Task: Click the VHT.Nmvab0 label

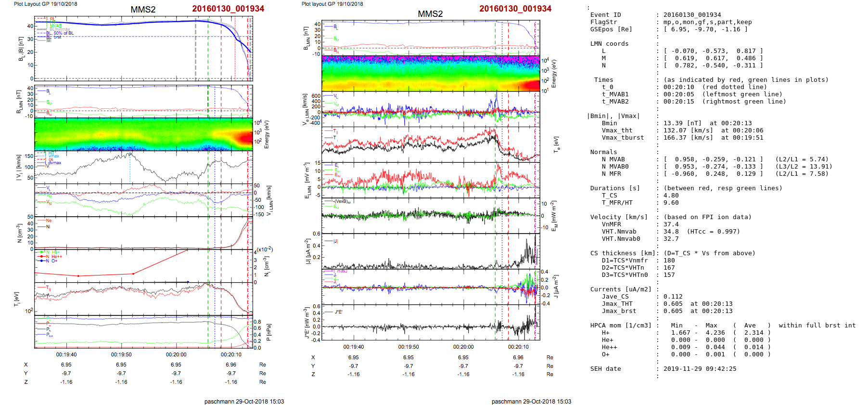Action: (621, 239)
